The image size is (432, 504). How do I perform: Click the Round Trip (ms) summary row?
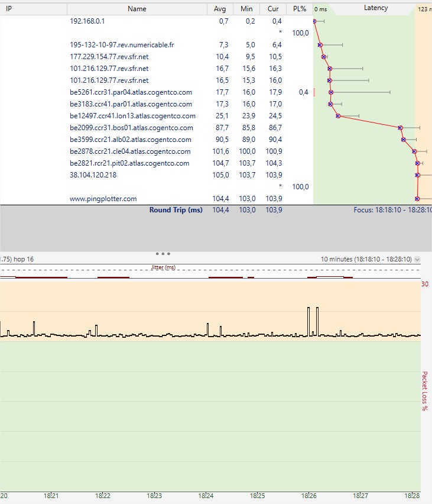pyautogui.click(x=176, y=210)
